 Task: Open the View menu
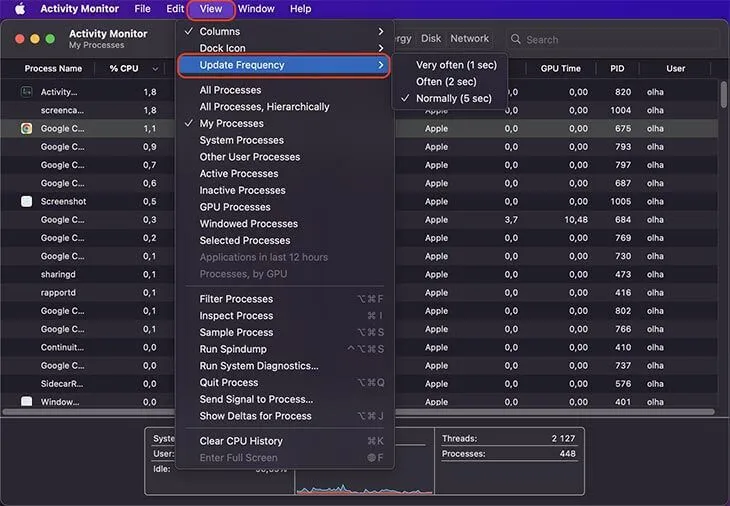[211, 9]
